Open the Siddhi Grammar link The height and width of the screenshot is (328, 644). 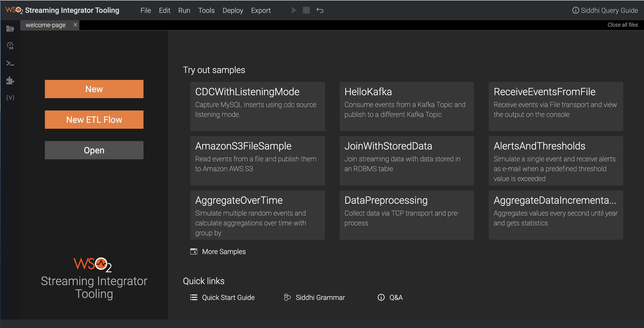pos(320,297)
